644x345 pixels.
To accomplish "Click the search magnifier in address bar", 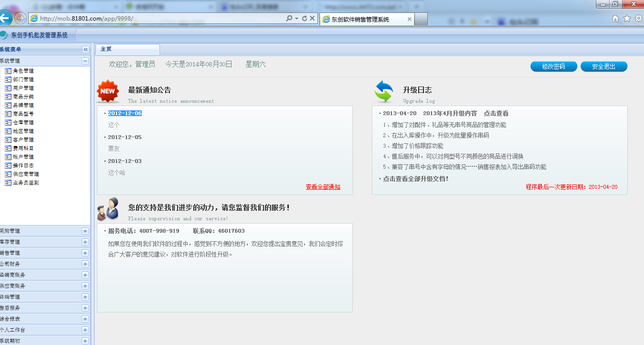I will click(x=289, y=19).
